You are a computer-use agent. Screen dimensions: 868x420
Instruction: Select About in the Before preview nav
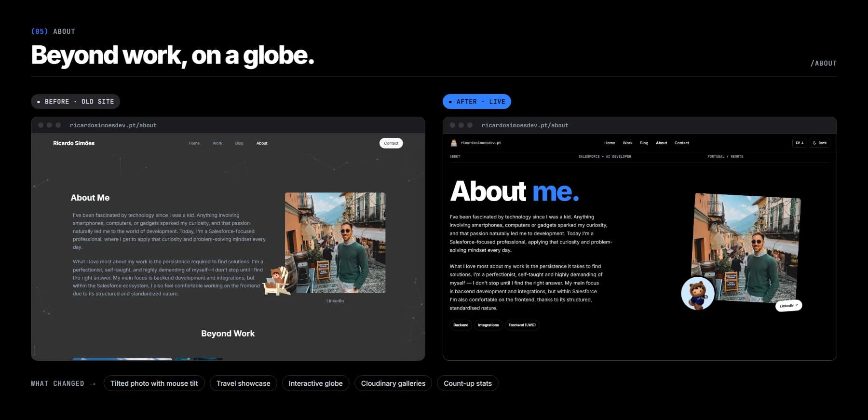coord(262,143)
